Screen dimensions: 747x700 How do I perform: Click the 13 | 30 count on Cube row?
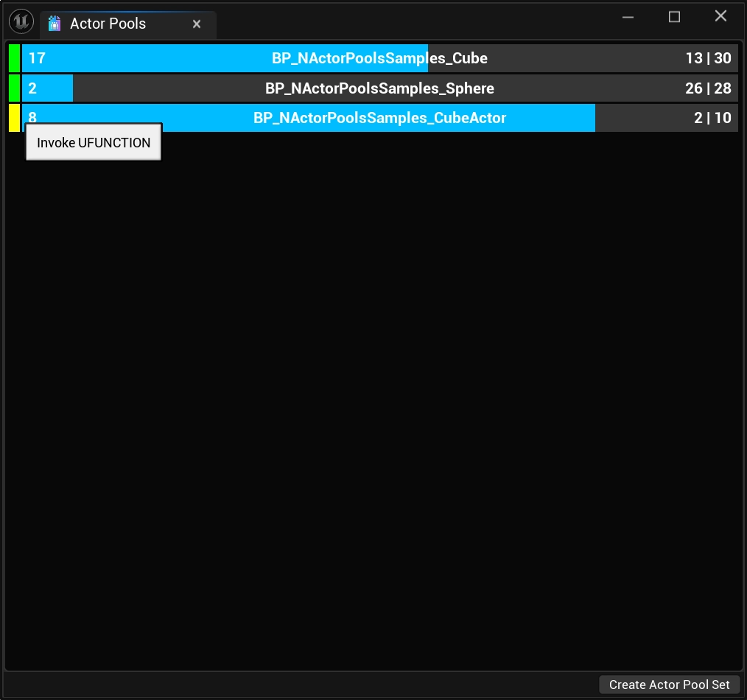coord(707,58)
